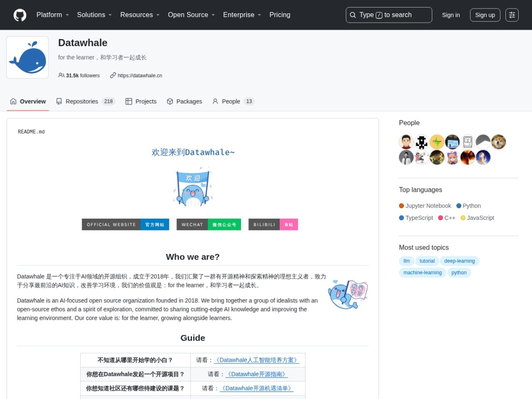532x399 pixels.
Task: Open the fiery orange member avatar
Action: tap(468, 157)
